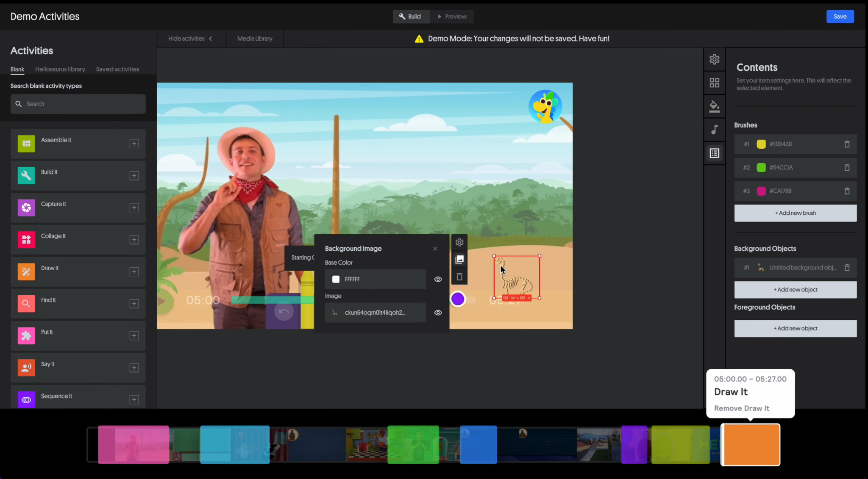Select the paint bucket fill panel icon

(x=714, y=106)
